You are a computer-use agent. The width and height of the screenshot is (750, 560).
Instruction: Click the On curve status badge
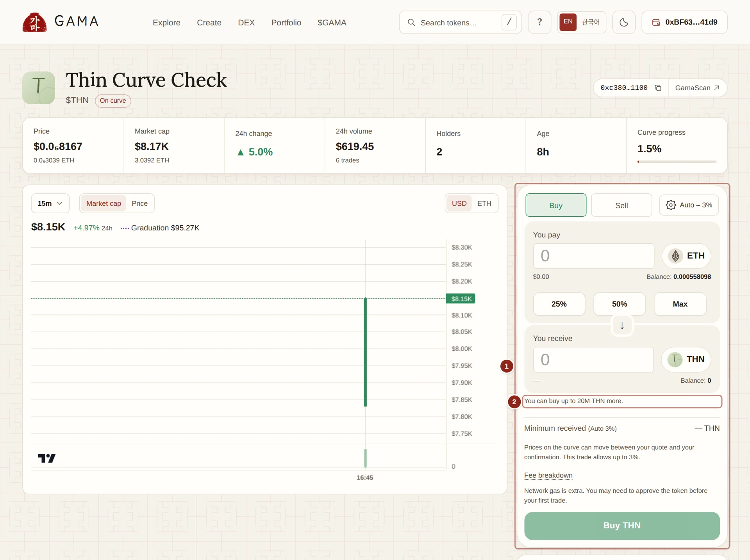[113, 100]
